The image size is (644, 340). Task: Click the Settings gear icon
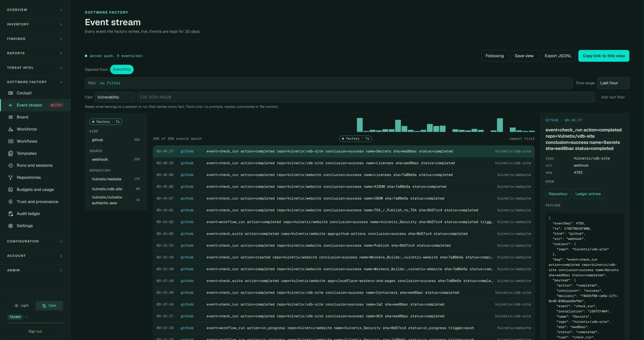click(10, 226)
